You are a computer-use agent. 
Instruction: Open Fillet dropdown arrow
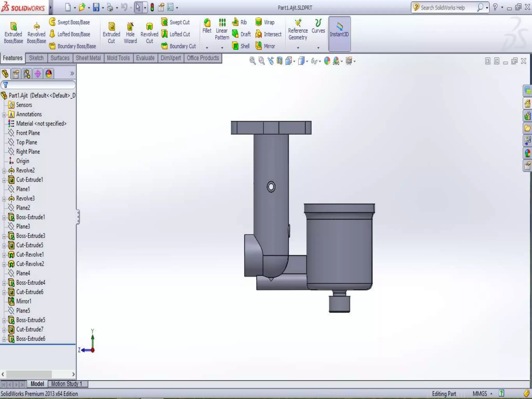(207, 48)
